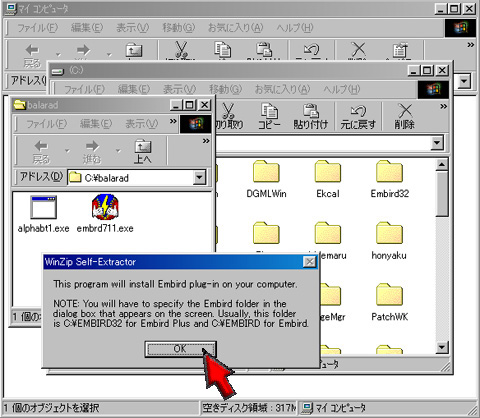Image resolution: width=480 pixels, height=418 pixels.
Task: Open the Favorites menu in the My Computer window
Action: (235, 28)
